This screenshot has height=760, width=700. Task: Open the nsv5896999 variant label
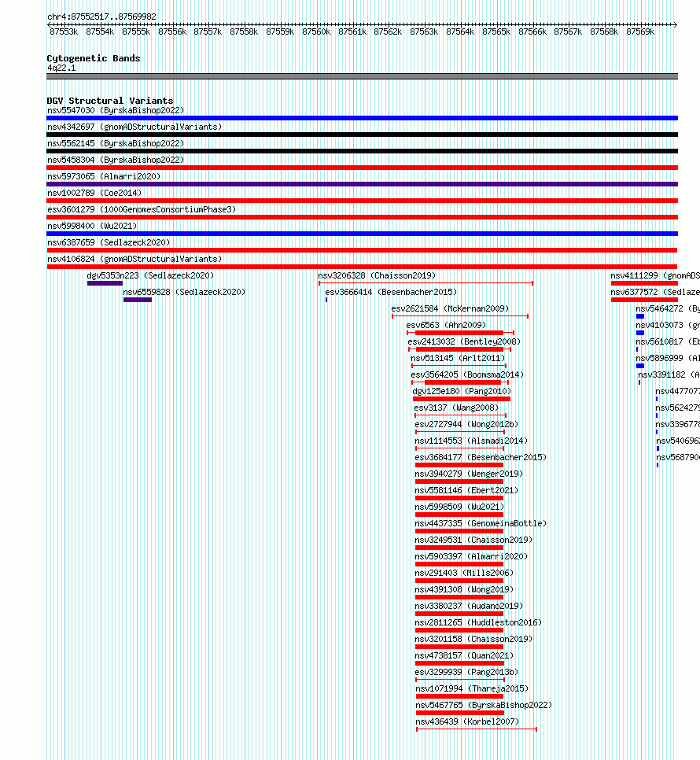pos(668,358)
